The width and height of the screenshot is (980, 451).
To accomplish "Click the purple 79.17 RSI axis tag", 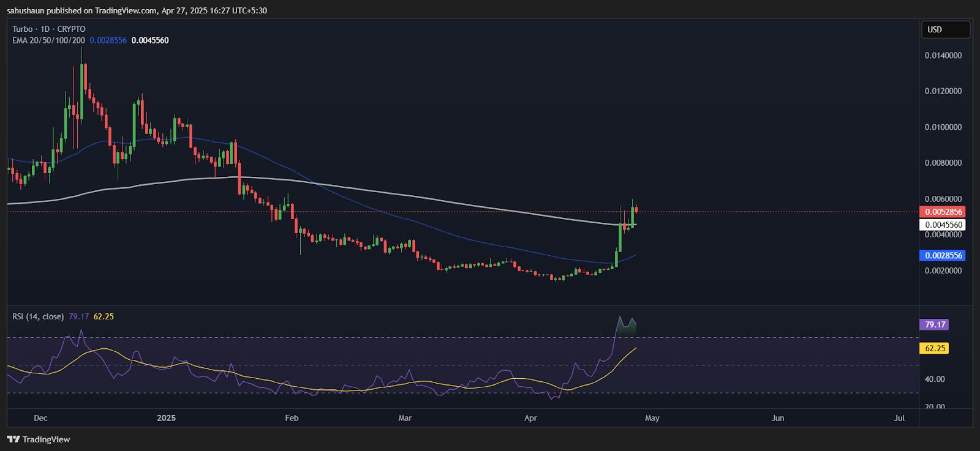I will (935, 324).
